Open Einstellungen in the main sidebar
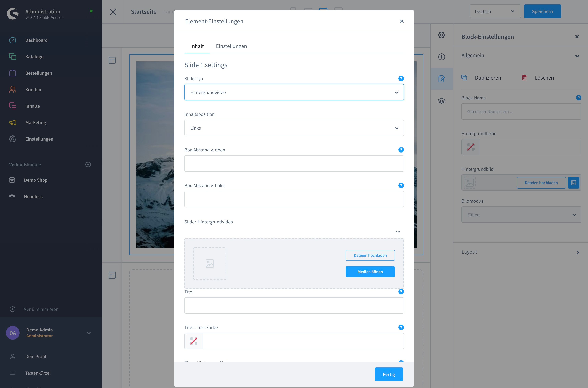Screen dimensions: 588x388 pos(39,139)
